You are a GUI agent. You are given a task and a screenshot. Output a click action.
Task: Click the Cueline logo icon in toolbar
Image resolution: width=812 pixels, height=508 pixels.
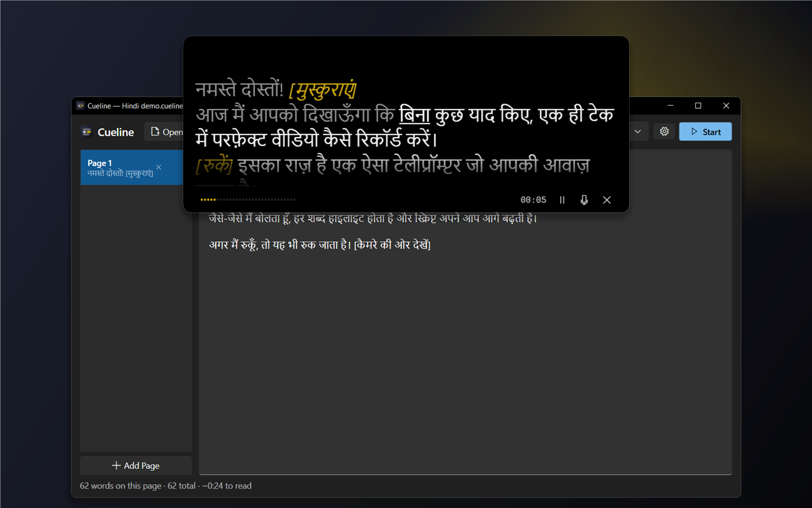[x=87, y=132]
